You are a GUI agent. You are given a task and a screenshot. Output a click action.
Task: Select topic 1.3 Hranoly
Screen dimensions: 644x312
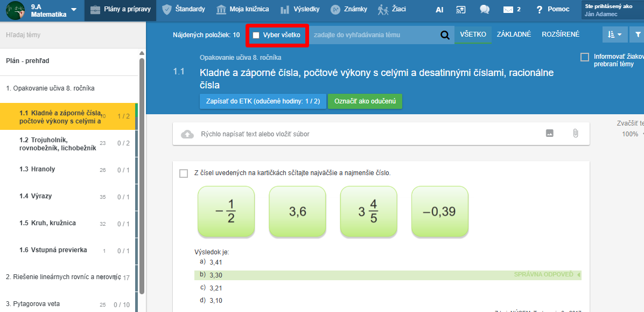pos(68,170)
